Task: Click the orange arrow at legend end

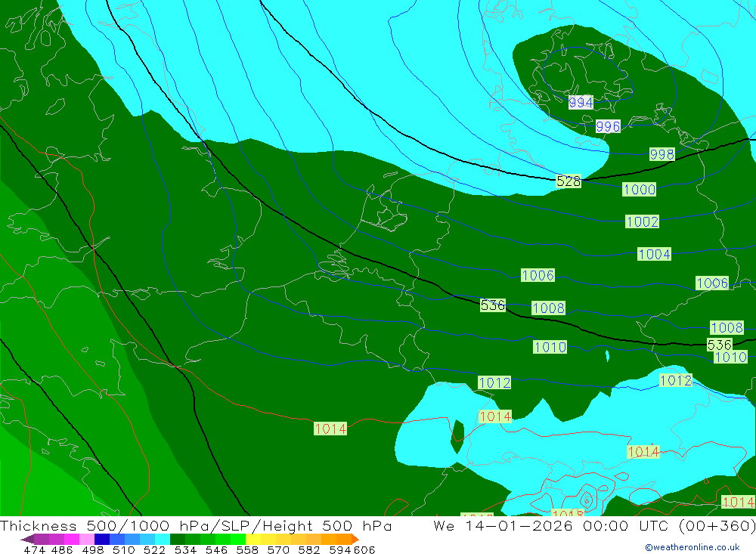Action: click(355, 539)
